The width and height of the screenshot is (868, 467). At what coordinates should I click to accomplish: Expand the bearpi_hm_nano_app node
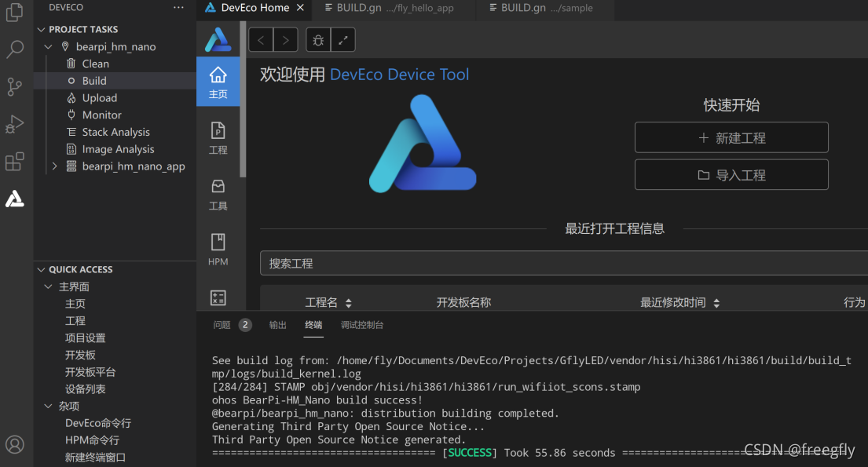54,166
